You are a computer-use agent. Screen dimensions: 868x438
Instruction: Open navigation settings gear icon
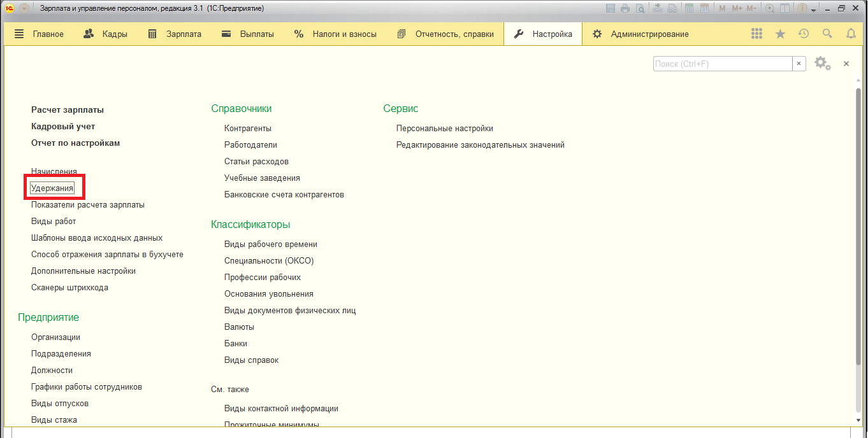tap(822, 64)
